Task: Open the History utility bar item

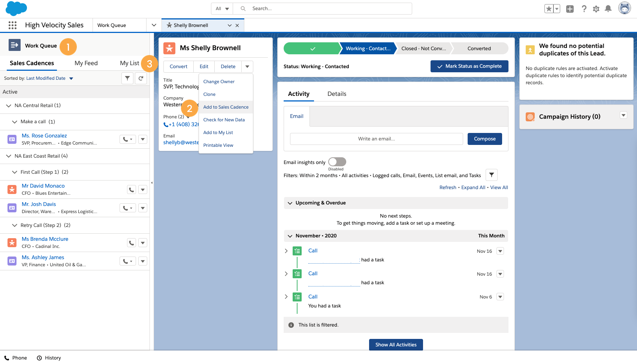Action: pos(49,358)
